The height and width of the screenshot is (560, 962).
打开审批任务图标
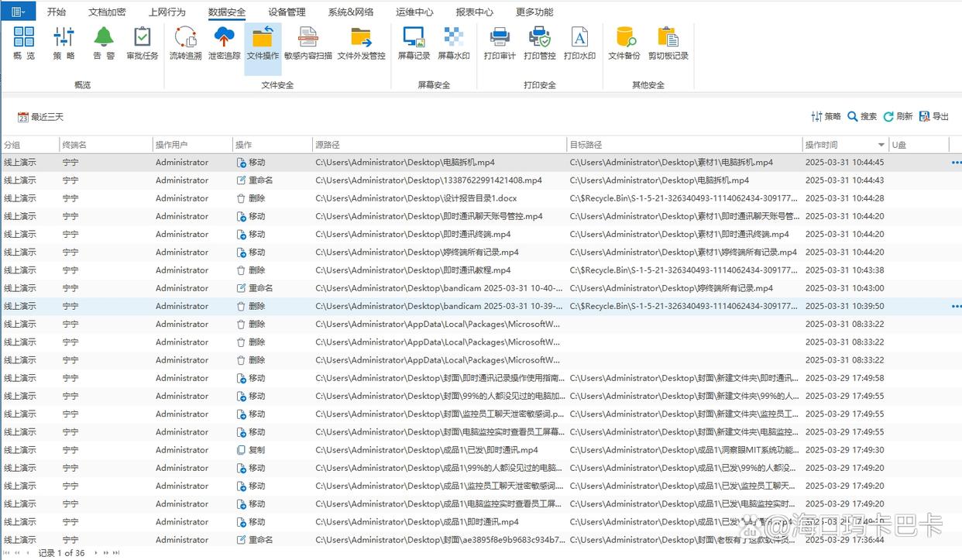(x=142, y=43)
